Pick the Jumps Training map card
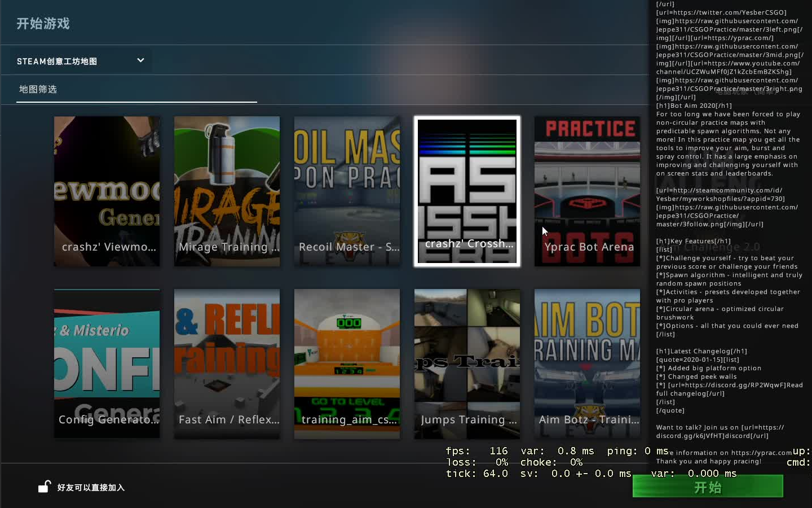The height and width of the screenshot is (508, 812). click(x=467, y=364)
